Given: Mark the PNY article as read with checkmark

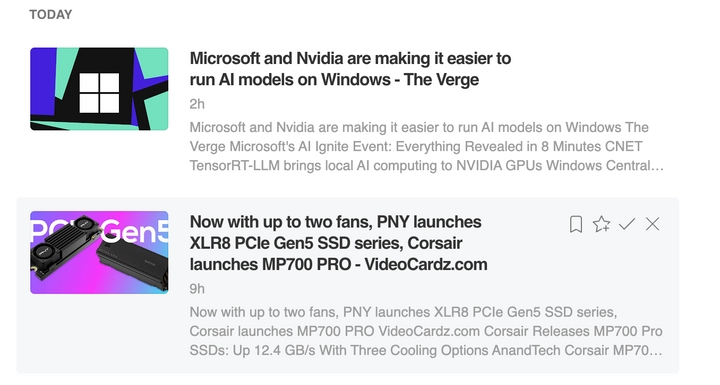Looking at the screenshot, I should coord(627,224).
